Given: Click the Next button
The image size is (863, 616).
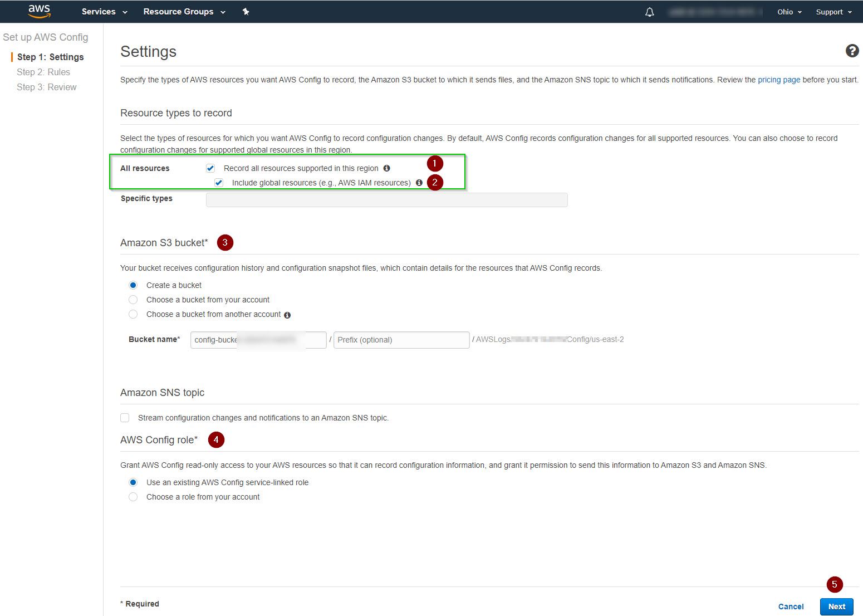Looking at the screenshot, I should pyautogui.click(x=836, y=607).
